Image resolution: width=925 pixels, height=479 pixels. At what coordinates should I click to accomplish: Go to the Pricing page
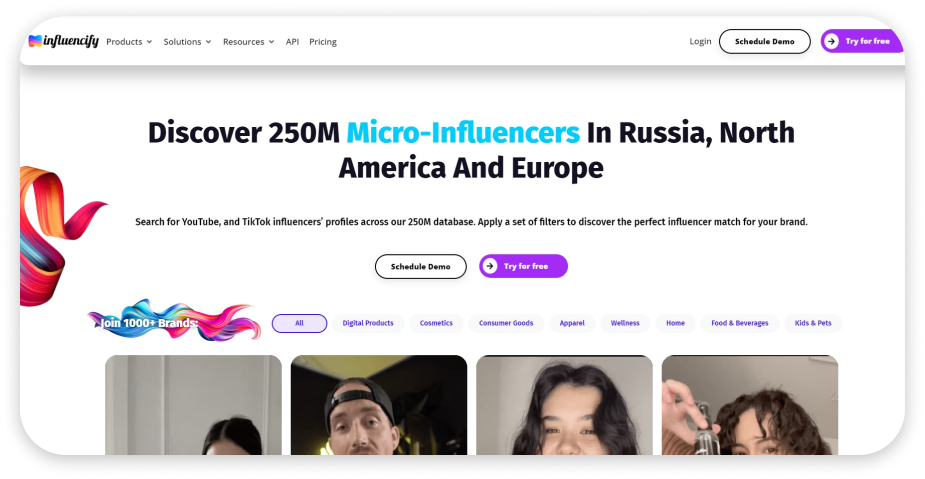[x=323, y=42]
